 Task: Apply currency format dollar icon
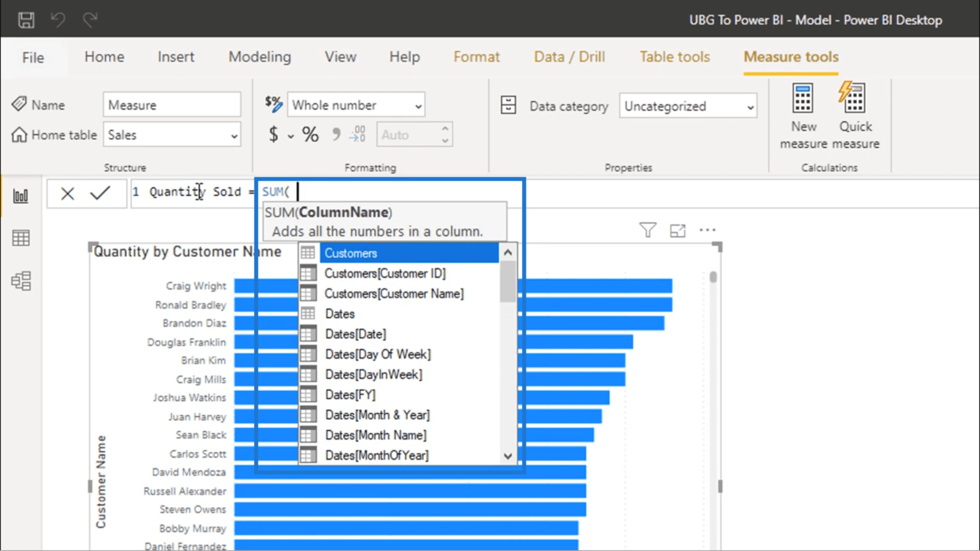click(x=274, y=135)
